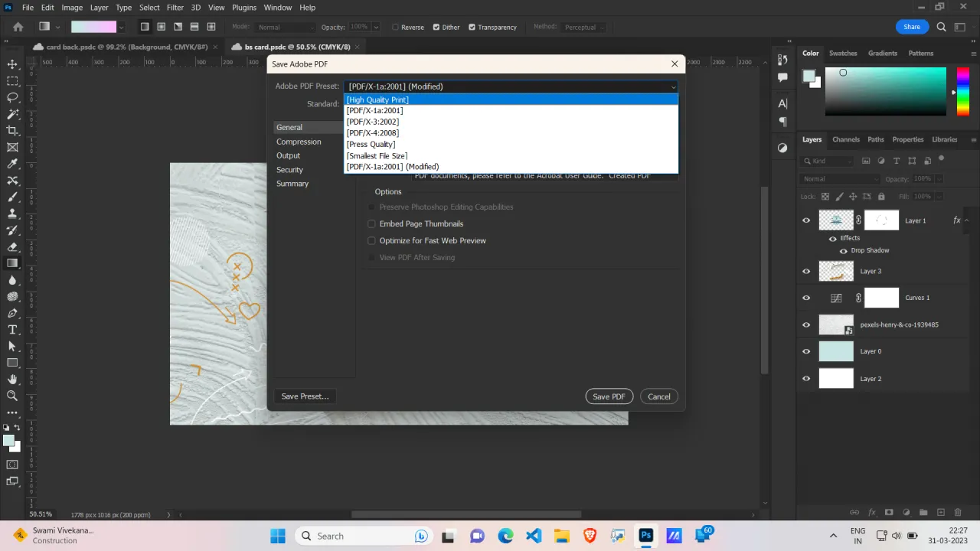980x551 pixels.
Task: Select the Type tool
Action: [x=11, y=328]
